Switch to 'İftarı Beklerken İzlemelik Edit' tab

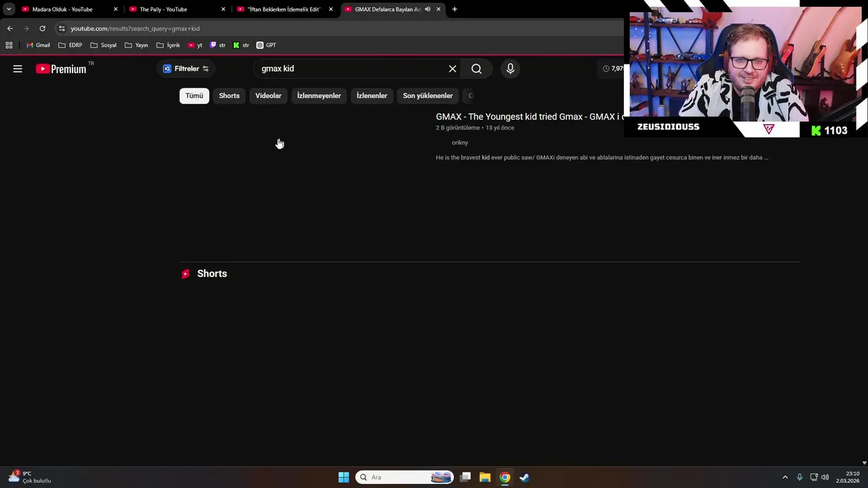[x=283, y=9]
